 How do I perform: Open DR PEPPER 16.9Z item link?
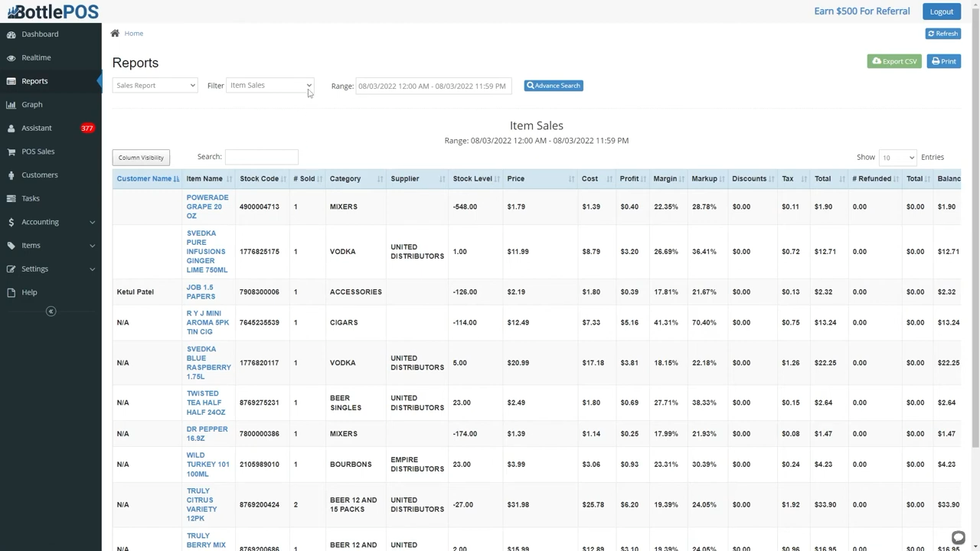[207, 434]
